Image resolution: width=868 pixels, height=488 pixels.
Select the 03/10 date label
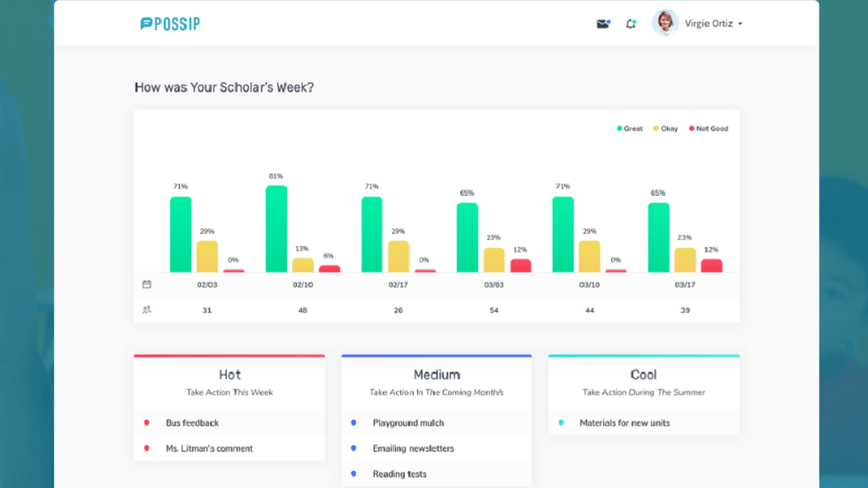click(589, 285)
